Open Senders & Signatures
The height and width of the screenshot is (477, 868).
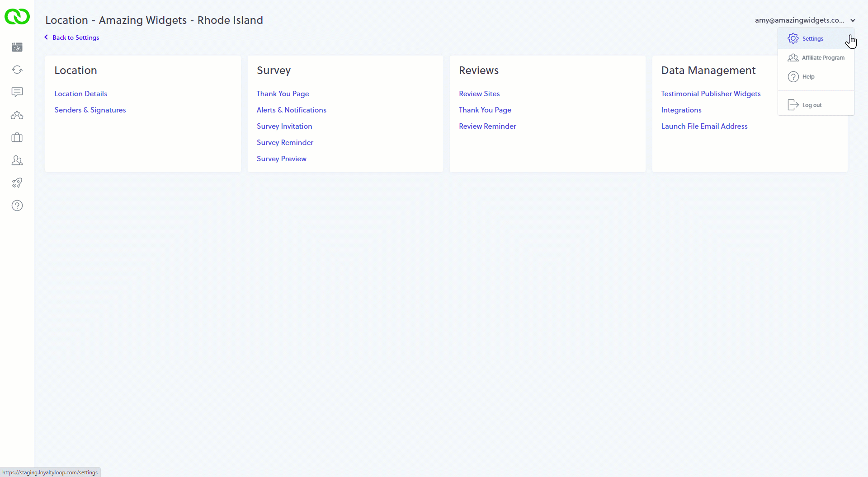(90, 110)
